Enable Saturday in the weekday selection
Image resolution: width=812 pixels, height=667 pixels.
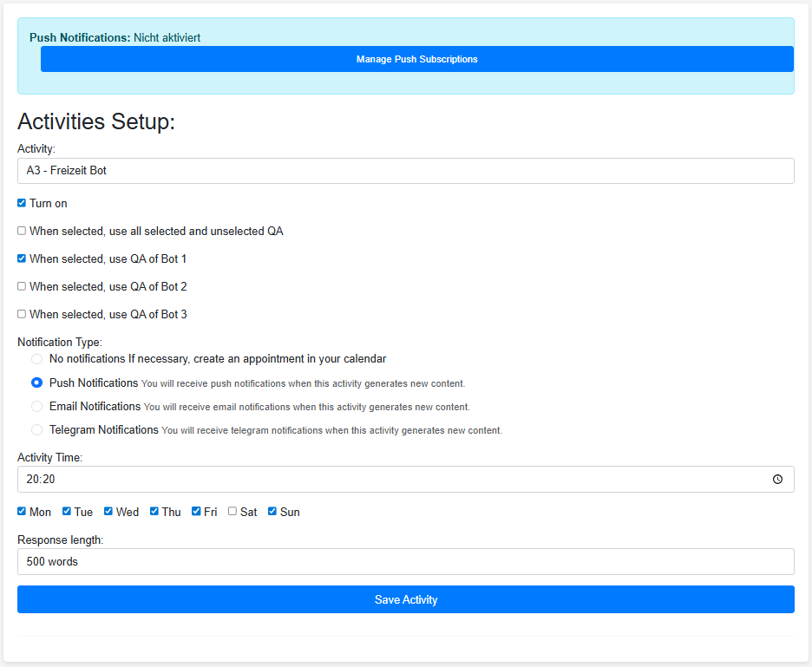[231, 511]
